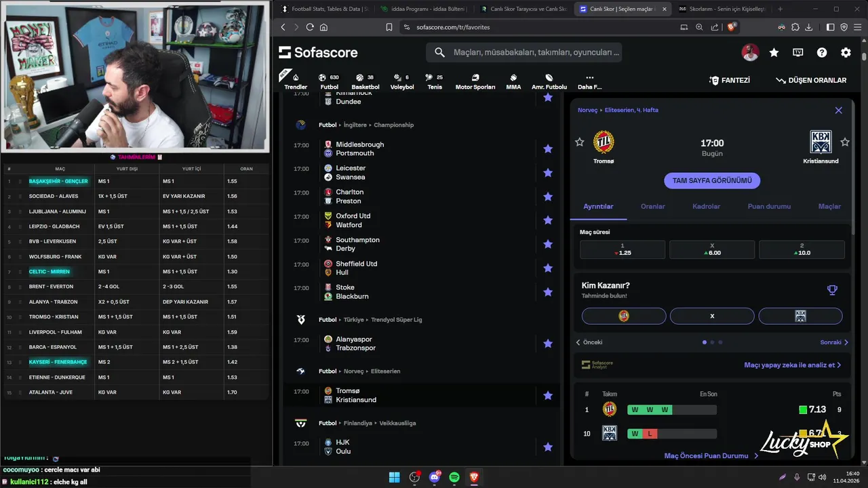Open Maç Öncesi Puan Durumu link

[x=711, y=456]
